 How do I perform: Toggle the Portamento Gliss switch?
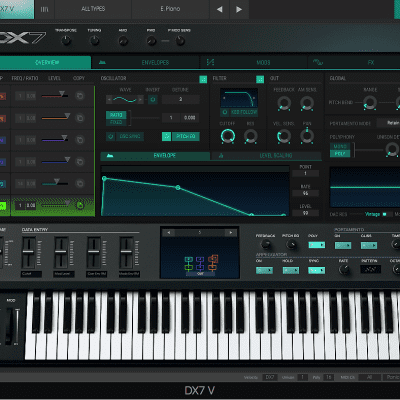[369, 246]
